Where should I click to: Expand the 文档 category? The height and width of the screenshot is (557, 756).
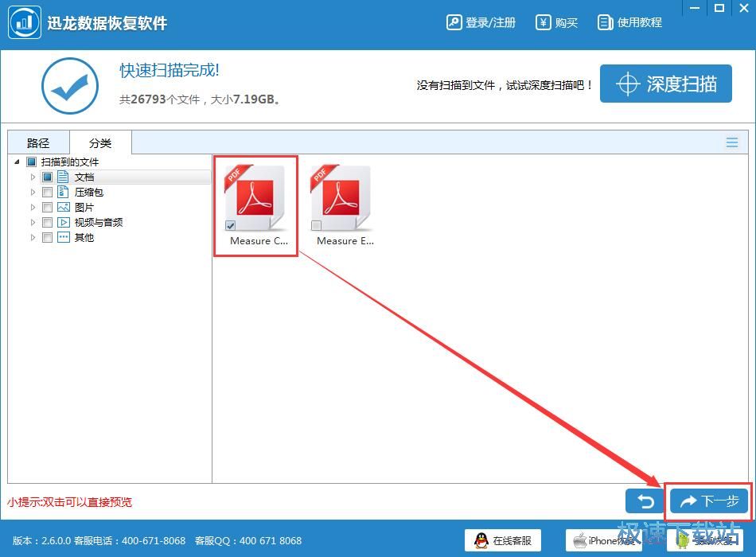[33, 177]
